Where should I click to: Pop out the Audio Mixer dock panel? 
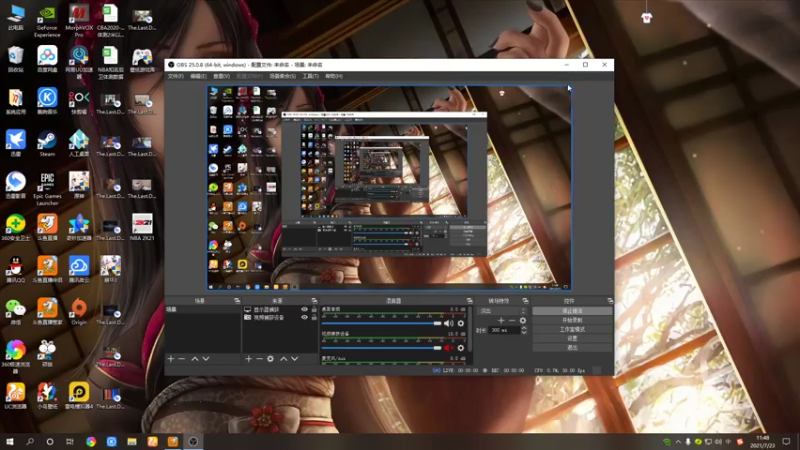469,301
